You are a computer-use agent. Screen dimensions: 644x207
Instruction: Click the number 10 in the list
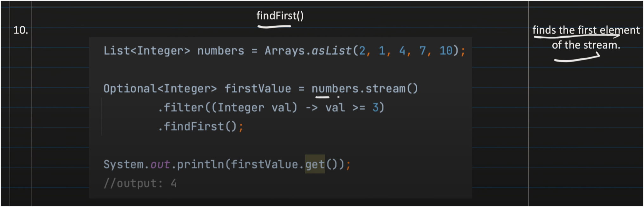coord(446,51)
